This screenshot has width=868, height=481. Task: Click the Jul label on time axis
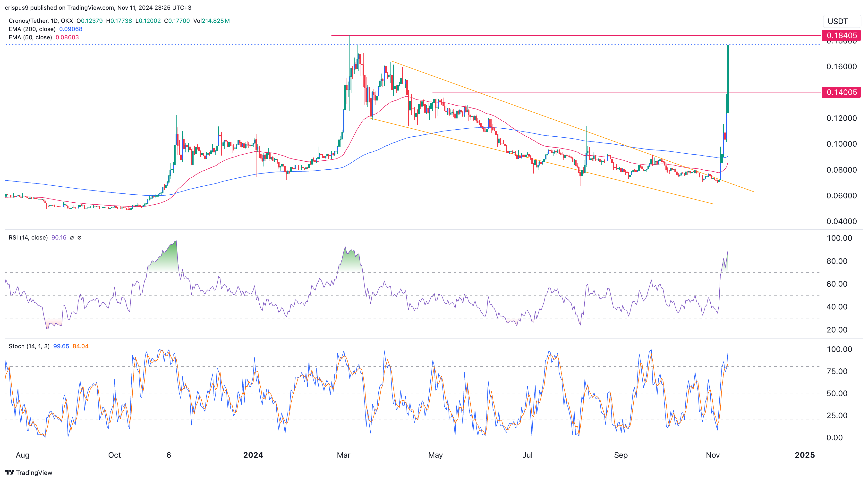tap(527, 455)
